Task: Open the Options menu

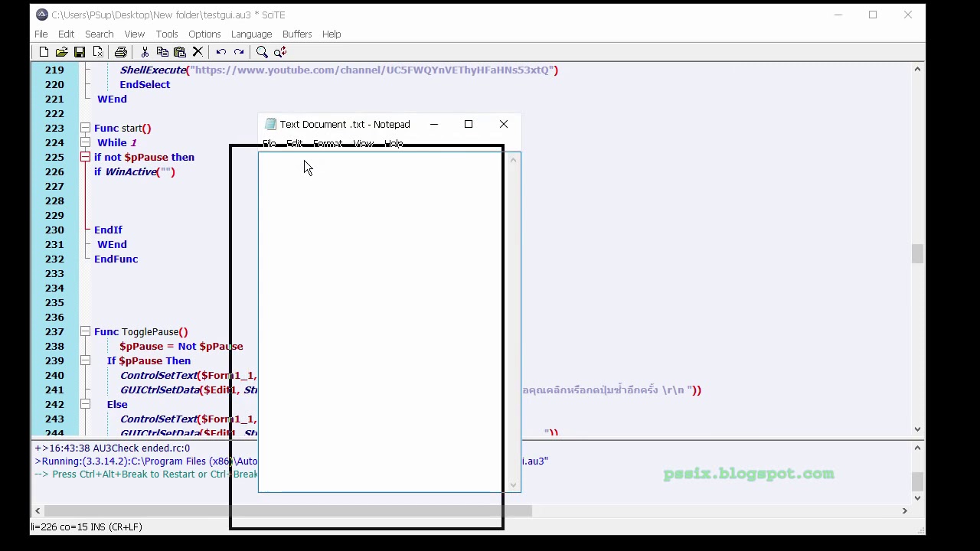Action: pyautogui.click(x=204, y=34)
